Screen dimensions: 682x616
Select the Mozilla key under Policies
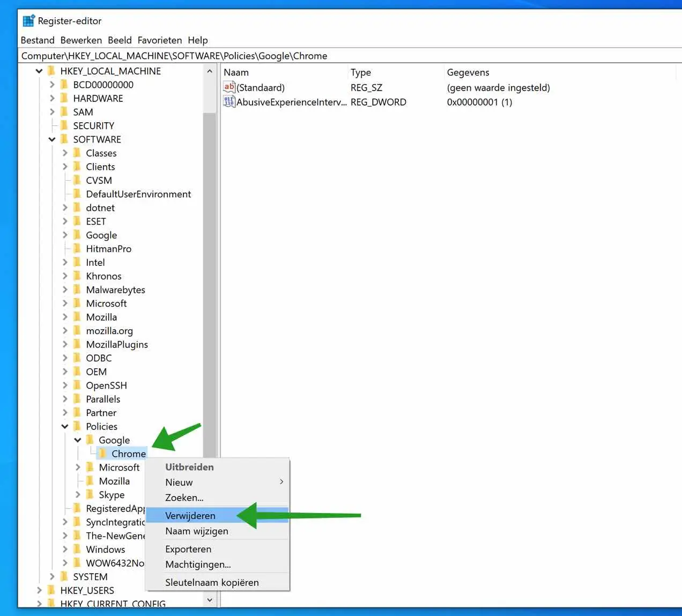pyautogui.click(x=114, y=481)
